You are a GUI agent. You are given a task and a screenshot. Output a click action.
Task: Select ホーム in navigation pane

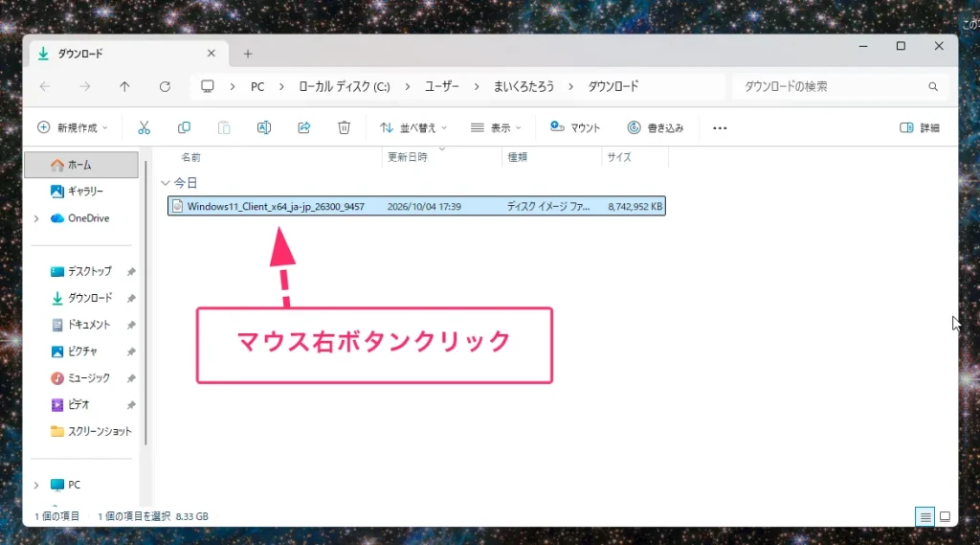coord(81,165)
